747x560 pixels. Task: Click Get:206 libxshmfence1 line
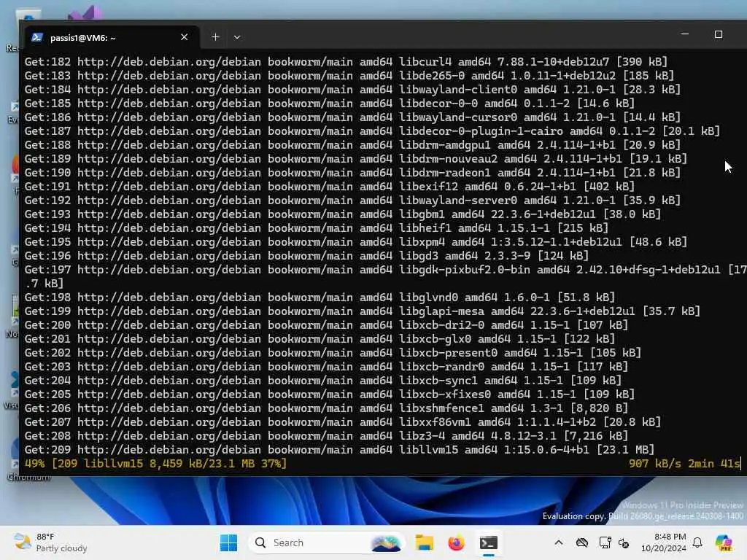click(x=326, y=408)
